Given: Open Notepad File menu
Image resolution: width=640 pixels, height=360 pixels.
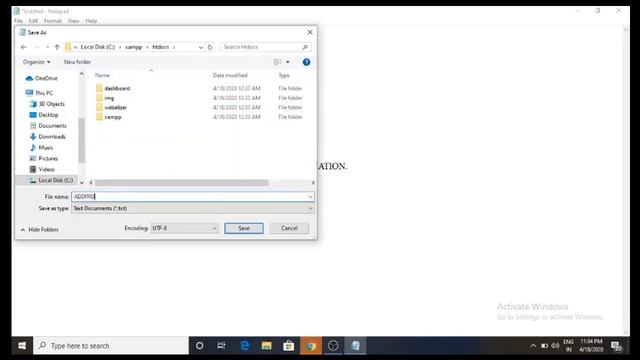Looking at the screenshot, I should [x=18, y=21].
